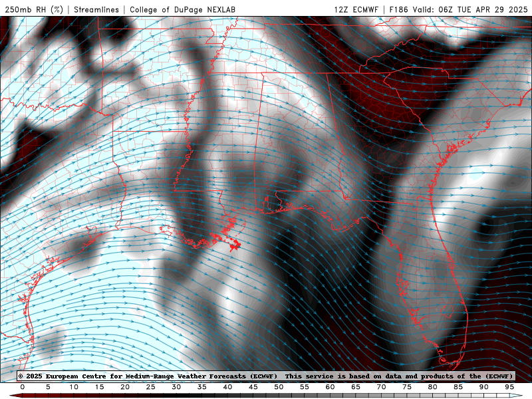Viewport: 532px width, 399px height.
Task: Click the '65' color scale label
Action: tap(356, 387)
